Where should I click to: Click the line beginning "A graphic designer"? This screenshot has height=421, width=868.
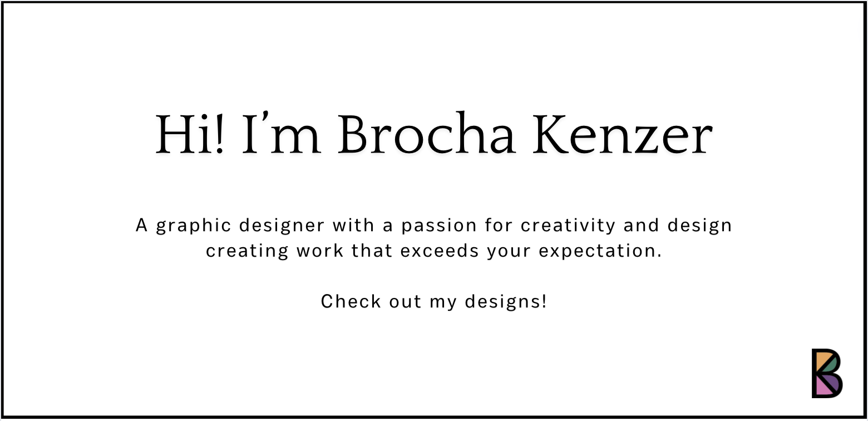(x=434, y=226)
